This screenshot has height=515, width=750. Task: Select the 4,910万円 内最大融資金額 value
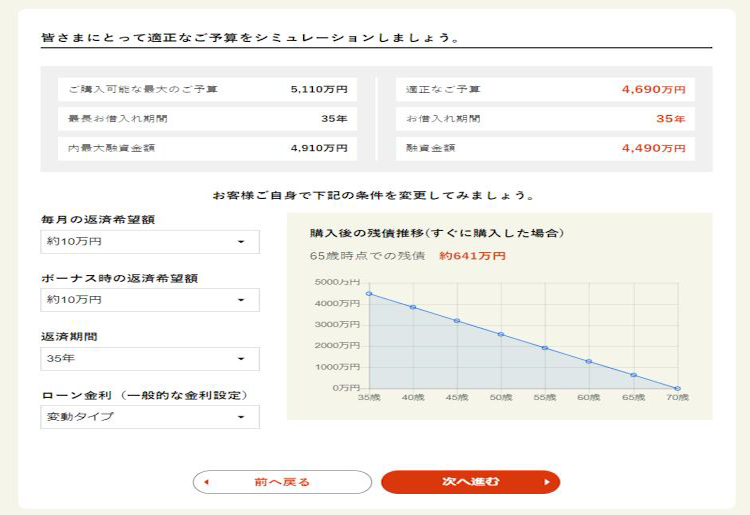[x=318, y=148]
